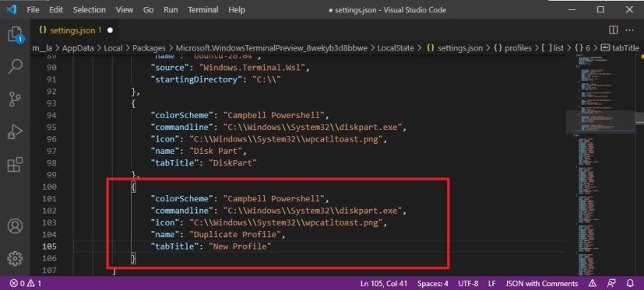The height and width of the screenshot is (290, 644).
Task: Open the Edit menu
Action: coord(56,9)
